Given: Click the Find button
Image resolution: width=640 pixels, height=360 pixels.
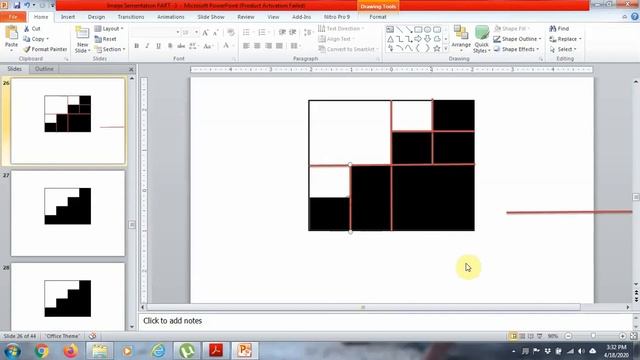Looking at the screenshot, I should tap(559, 29).
